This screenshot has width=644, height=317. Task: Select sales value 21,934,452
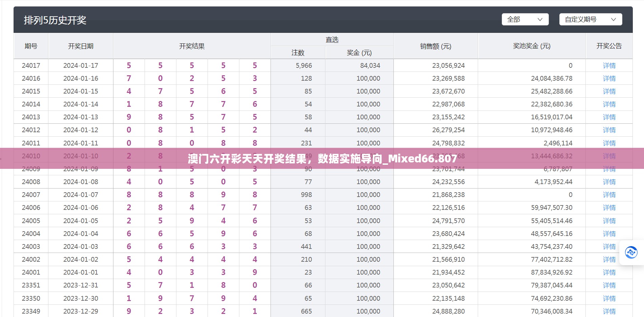coord(448,272)
